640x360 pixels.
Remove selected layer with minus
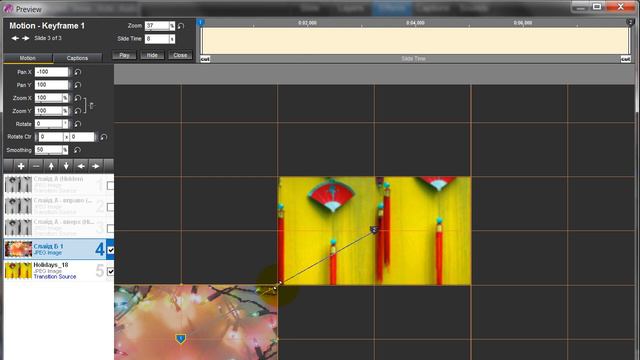[x=36, y=166]
